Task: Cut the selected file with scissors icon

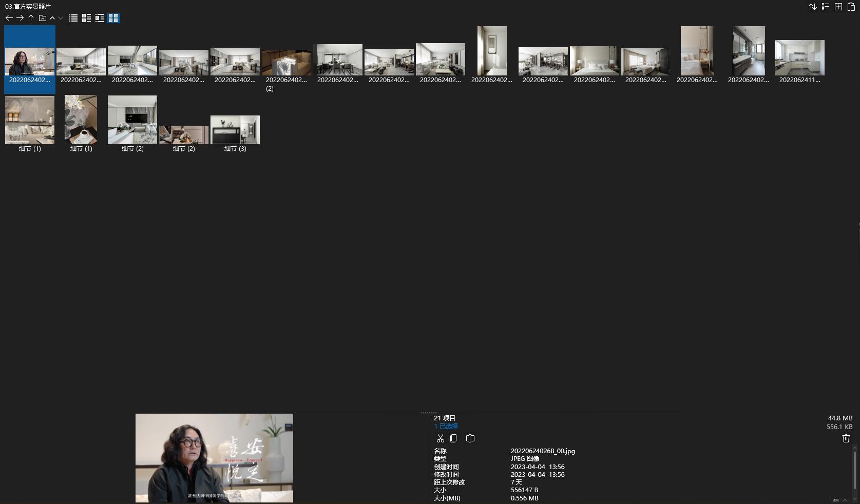Action: (x=440, y=438)
